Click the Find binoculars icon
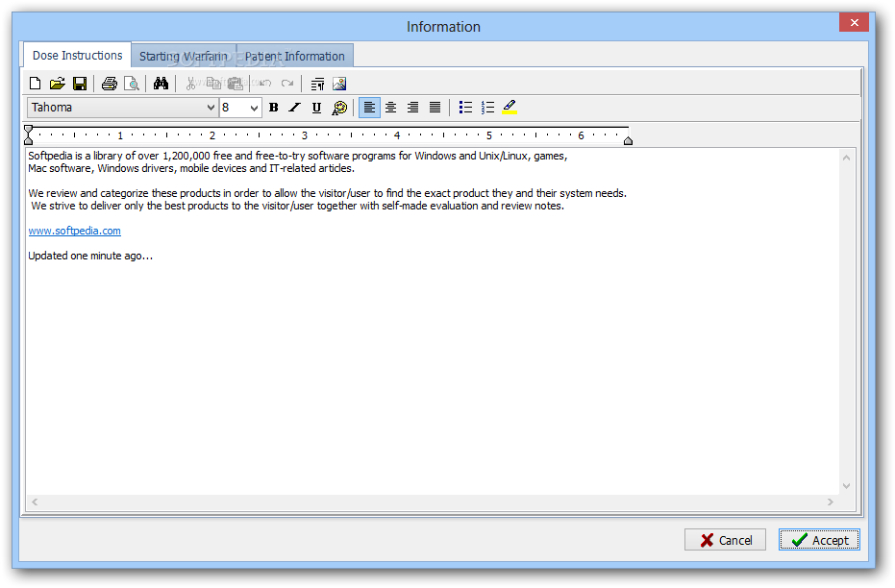 (x=161, y=84)
